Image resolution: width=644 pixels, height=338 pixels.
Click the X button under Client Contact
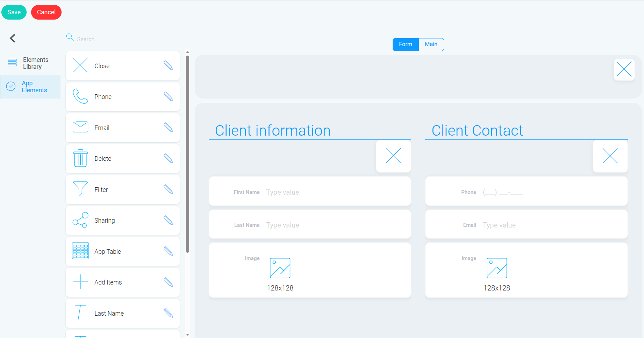tap(610, 156)
